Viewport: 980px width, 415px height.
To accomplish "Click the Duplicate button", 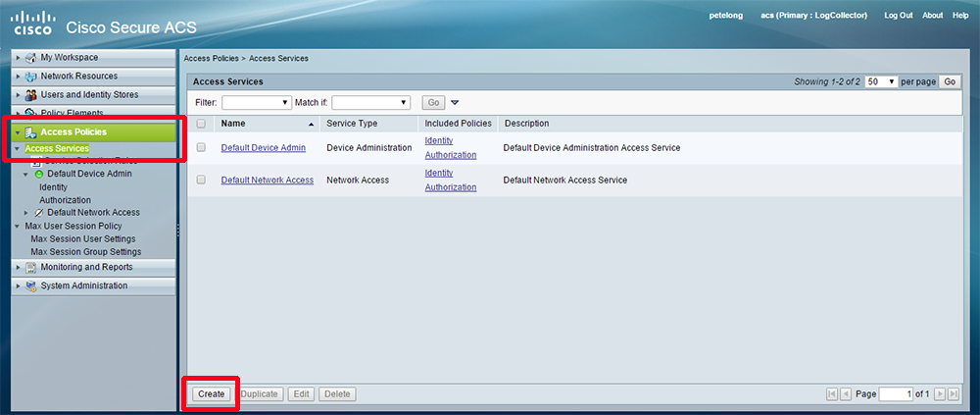I will pyautogui.click(x=260, y=394).
